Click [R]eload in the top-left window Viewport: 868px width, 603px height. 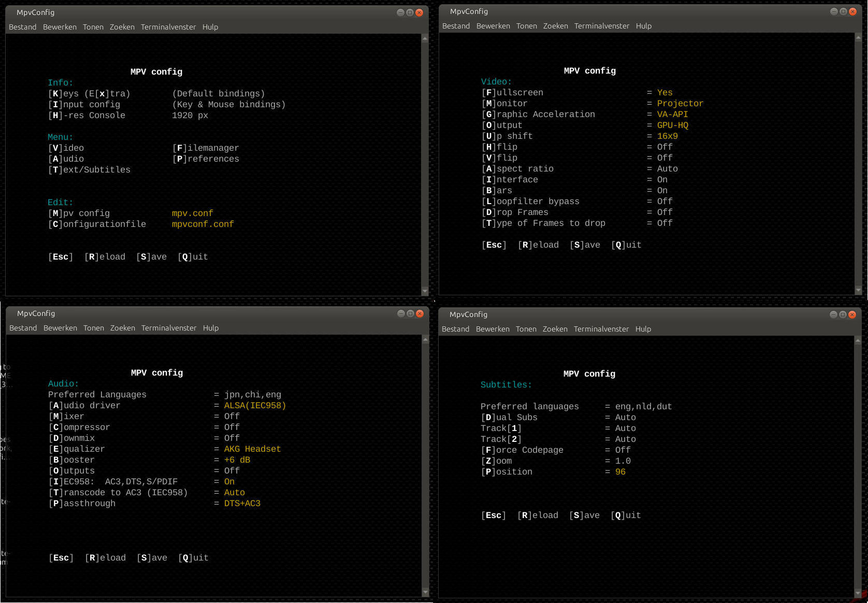pyautogui.click(x=105, y=257)
